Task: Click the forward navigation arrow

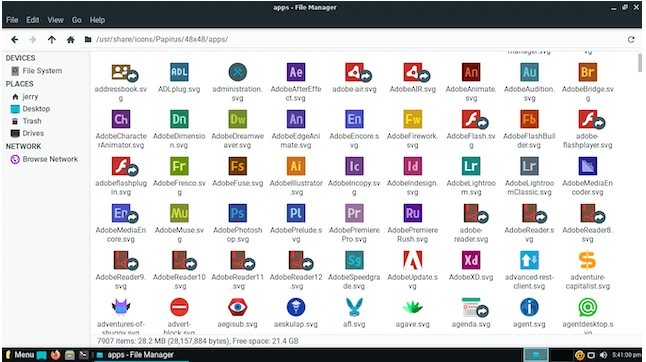Action: click(x=33, y=40)
